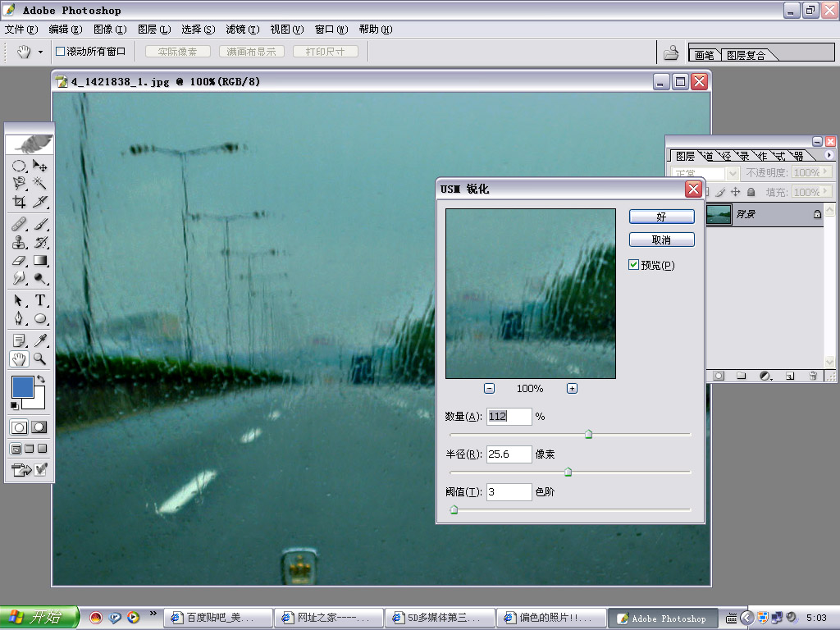The image size is (840, 630).
Task: Switch to Quick Mask mode
Action: tap(39, 427)
